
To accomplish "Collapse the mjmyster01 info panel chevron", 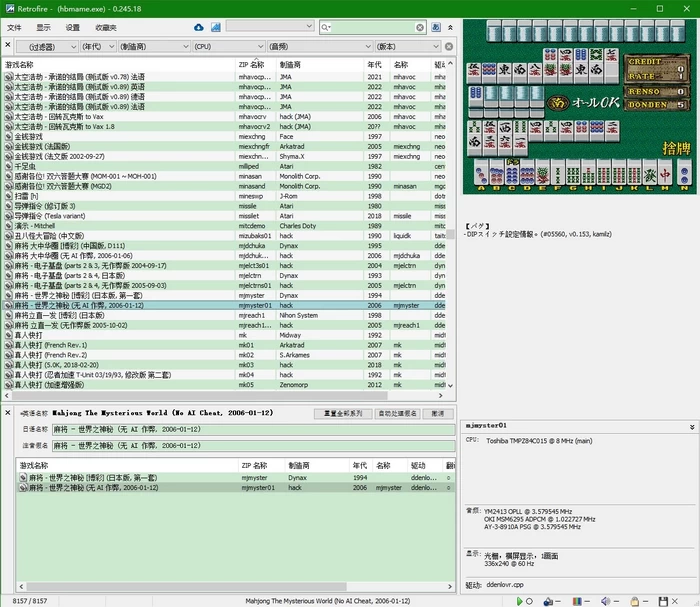I will tap(693, 425).
